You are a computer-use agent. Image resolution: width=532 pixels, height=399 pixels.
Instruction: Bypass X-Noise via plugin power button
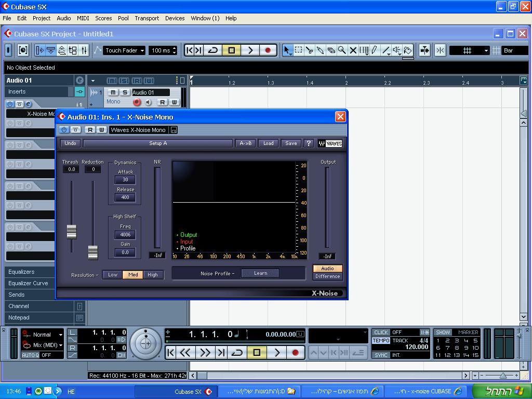[64, 129]
